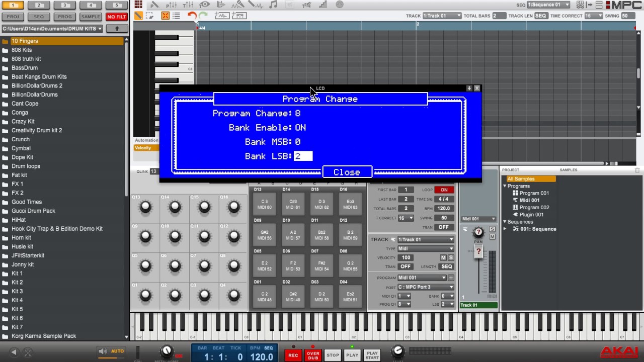
Task: Open the folder path dropdown
Action: [52, 29]
